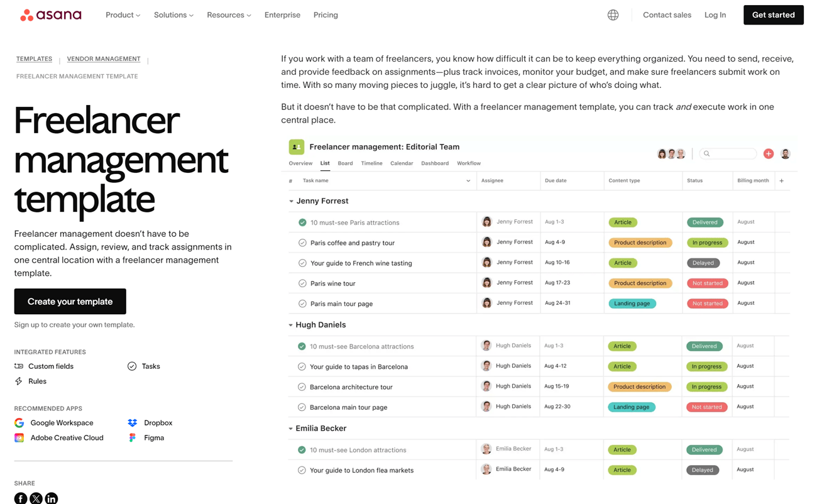Toggle completion of 10 must-see Barcelona attractions

tap(302, 346)
